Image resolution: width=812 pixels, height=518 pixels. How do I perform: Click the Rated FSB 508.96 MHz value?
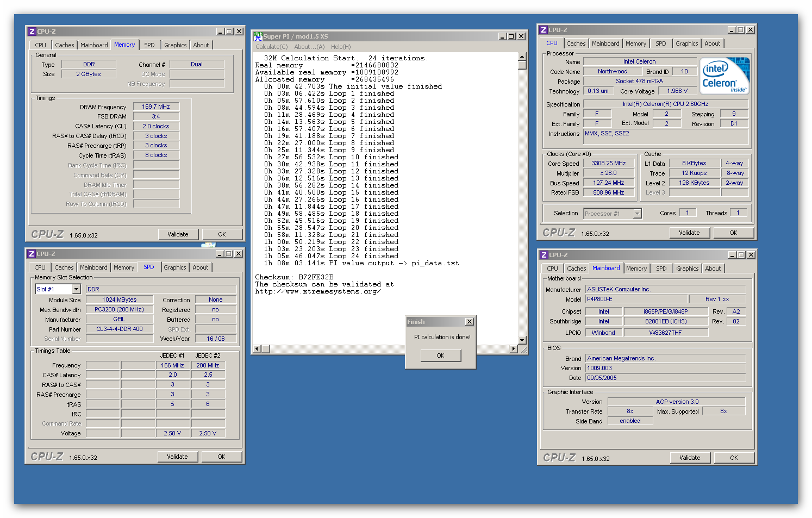click(x=609, y=192)
